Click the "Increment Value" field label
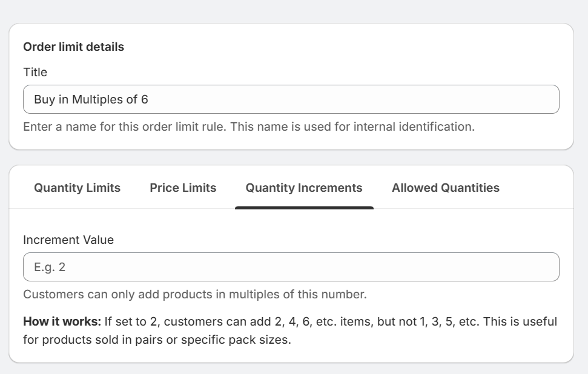The height and width of the screenshot is (374, 588). pos(68,240)
